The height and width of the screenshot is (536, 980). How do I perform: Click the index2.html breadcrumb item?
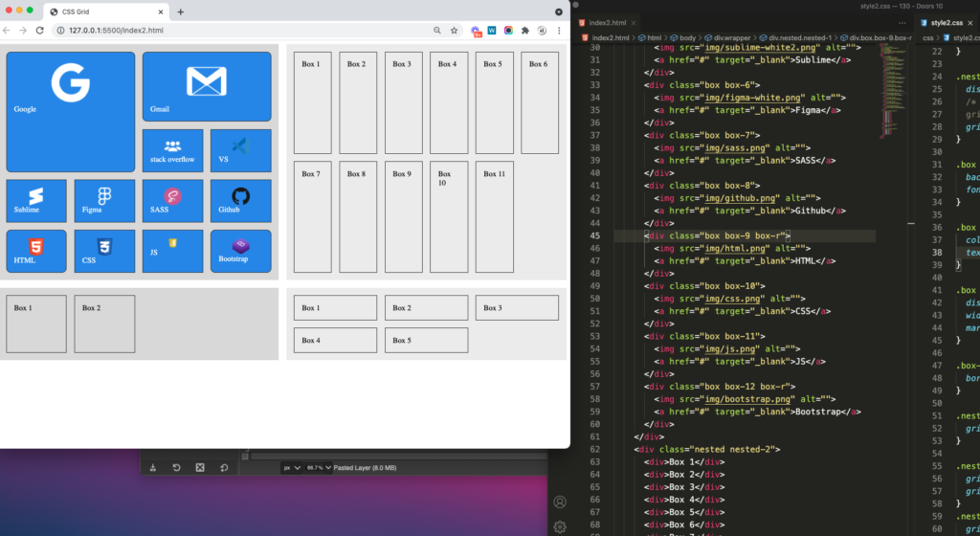(606, 37)
